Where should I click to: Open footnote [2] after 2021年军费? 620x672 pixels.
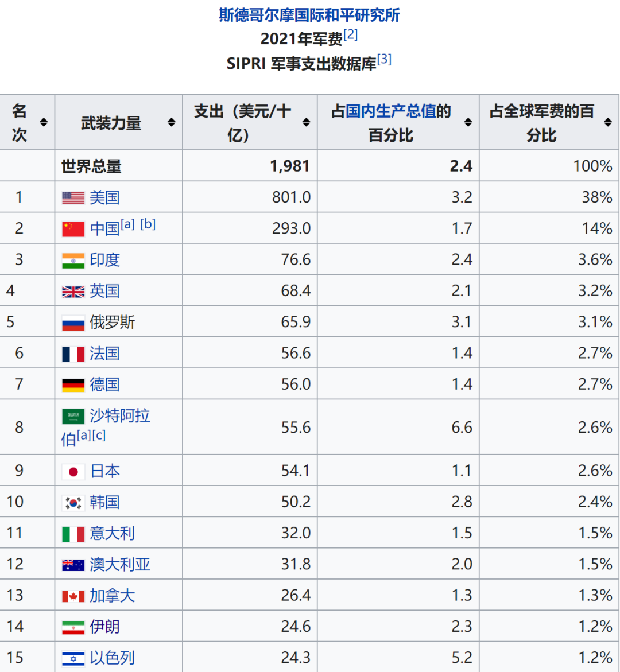(x=350, y=34)
